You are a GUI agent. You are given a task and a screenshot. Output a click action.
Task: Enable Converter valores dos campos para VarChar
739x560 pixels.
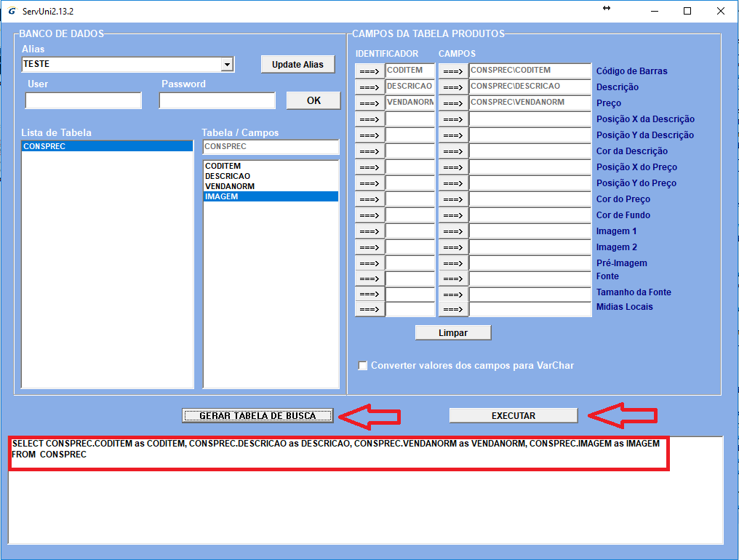click(363, 366)
